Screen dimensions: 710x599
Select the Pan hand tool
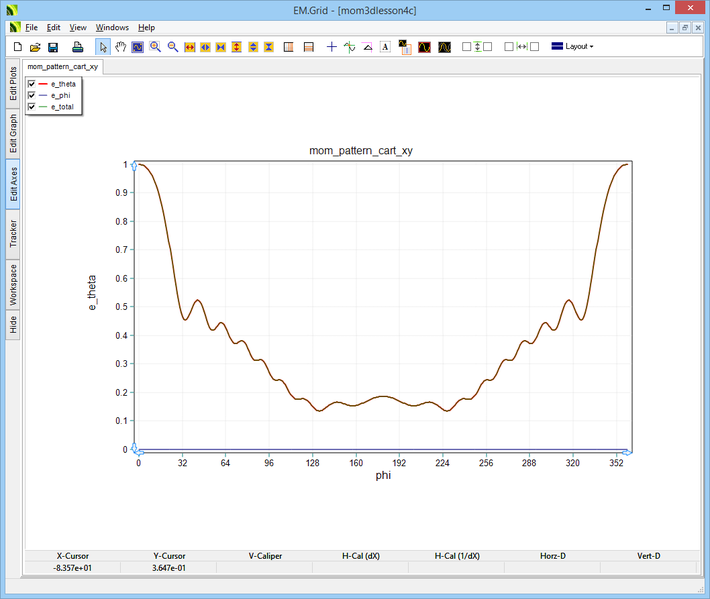click(121, 47)
